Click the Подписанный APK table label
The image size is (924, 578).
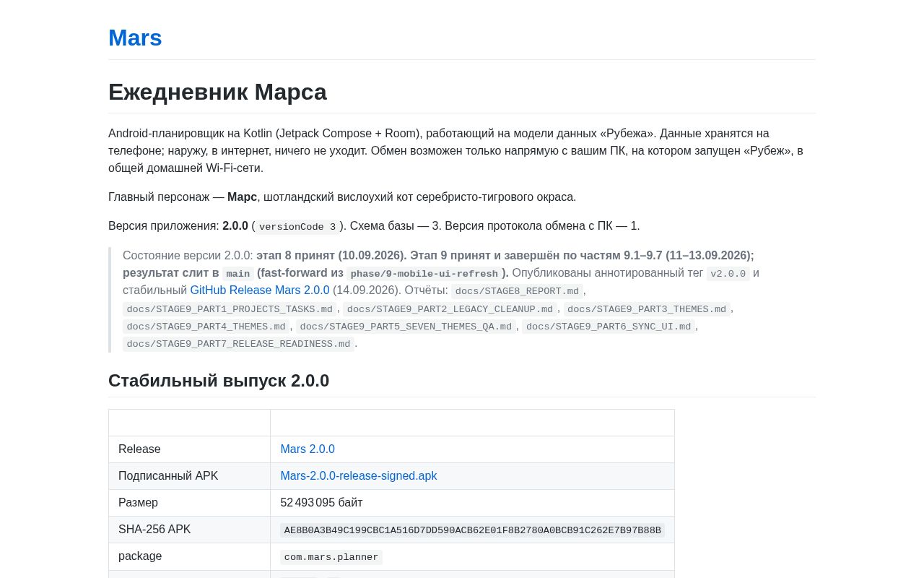pos(168,476)
